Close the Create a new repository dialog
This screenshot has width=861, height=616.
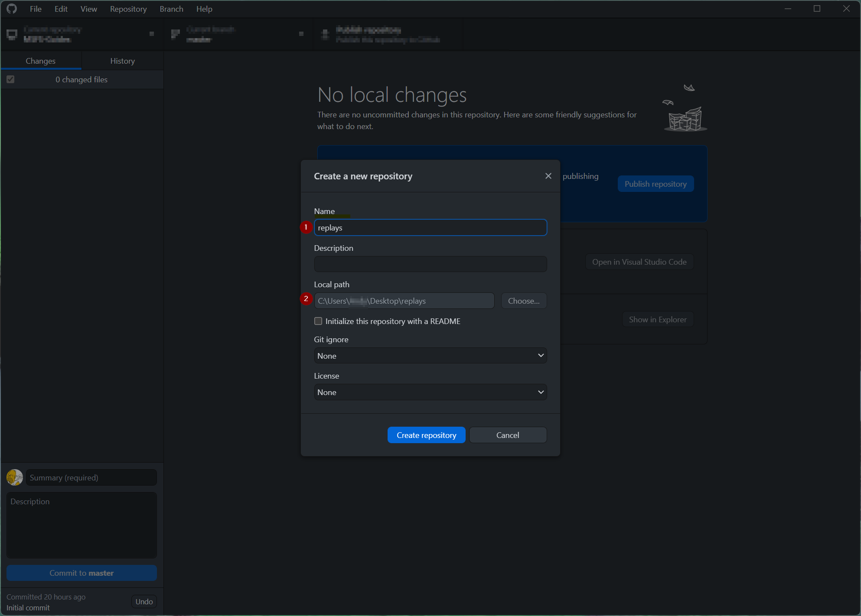548,176
